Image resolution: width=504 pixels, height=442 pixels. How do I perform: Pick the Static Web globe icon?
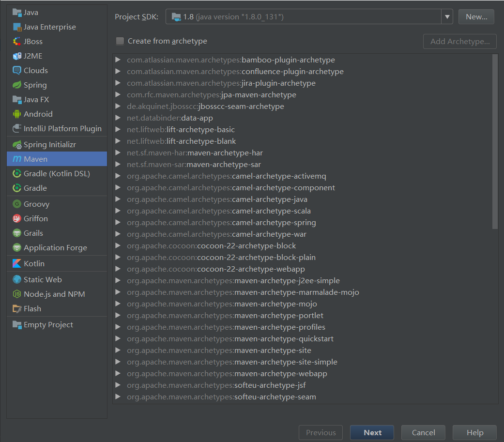tap(17, 279)
